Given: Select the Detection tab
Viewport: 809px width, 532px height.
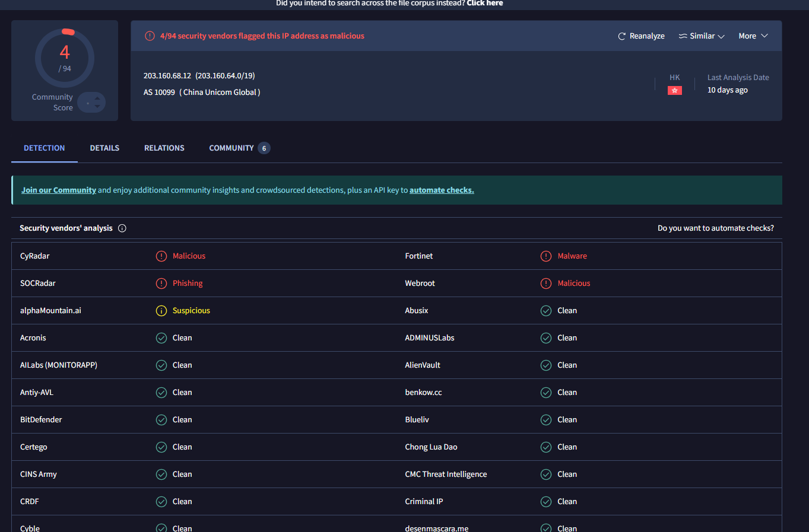Looking at the screenshot, I should 45,148.
